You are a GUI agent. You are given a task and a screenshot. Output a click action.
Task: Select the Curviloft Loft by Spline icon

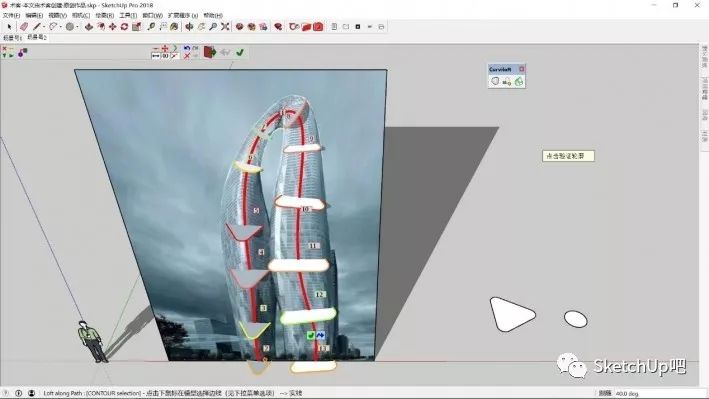pos(495,81)
